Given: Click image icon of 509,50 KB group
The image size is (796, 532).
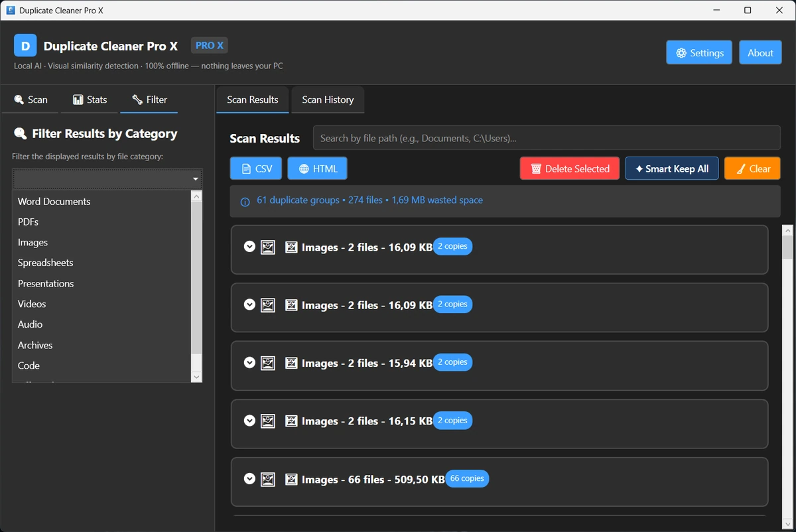Looking at the screenshot, I should [x=268, y=479].
